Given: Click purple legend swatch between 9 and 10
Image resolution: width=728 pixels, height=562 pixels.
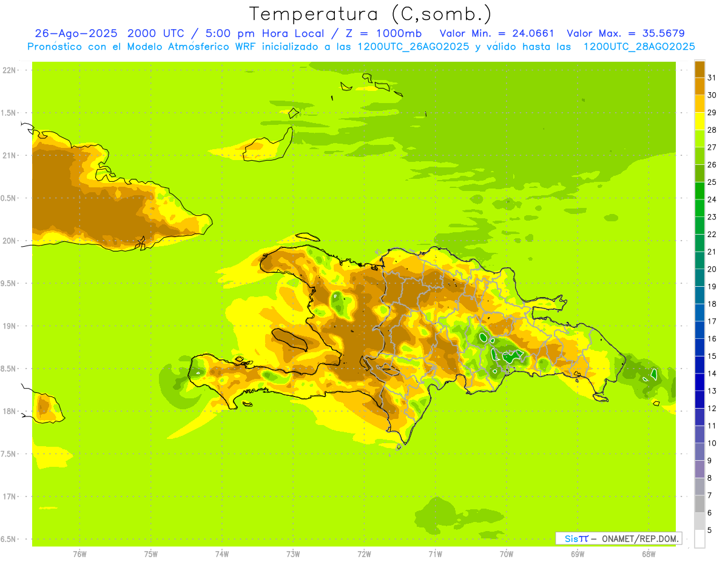Looking at the screenshot, I should (x=699, y=452).
